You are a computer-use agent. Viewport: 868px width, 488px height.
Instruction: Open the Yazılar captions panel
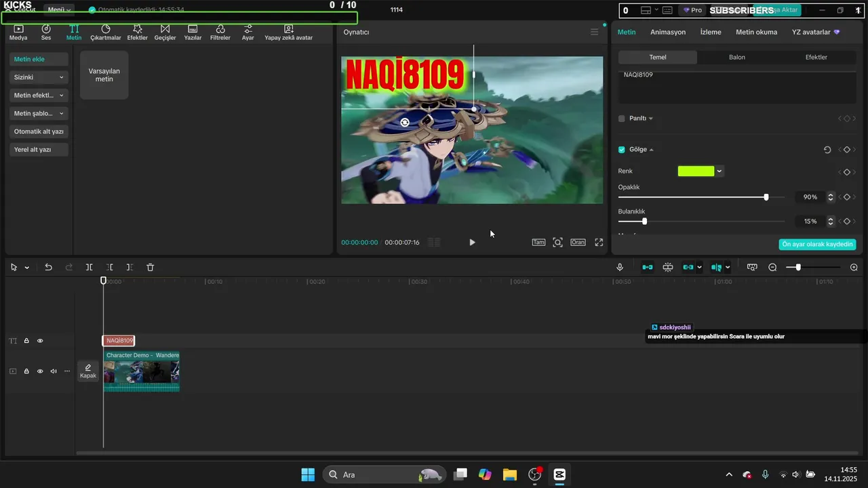point(193,32)
